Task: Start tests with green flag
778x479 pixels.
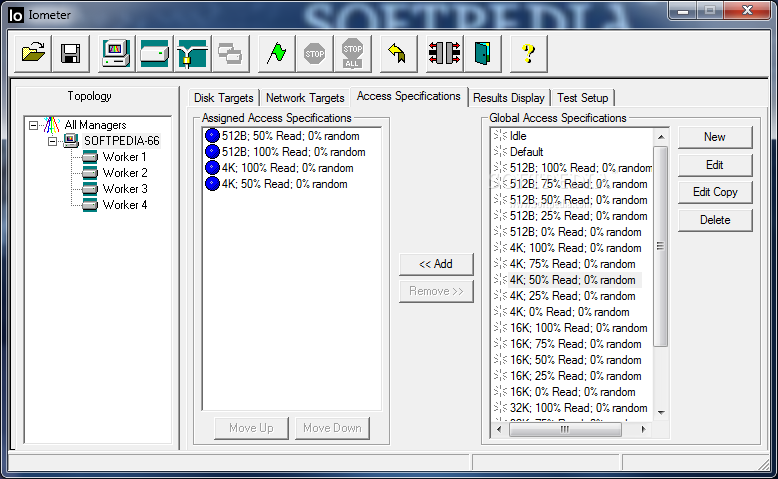Action: (277, 54)
